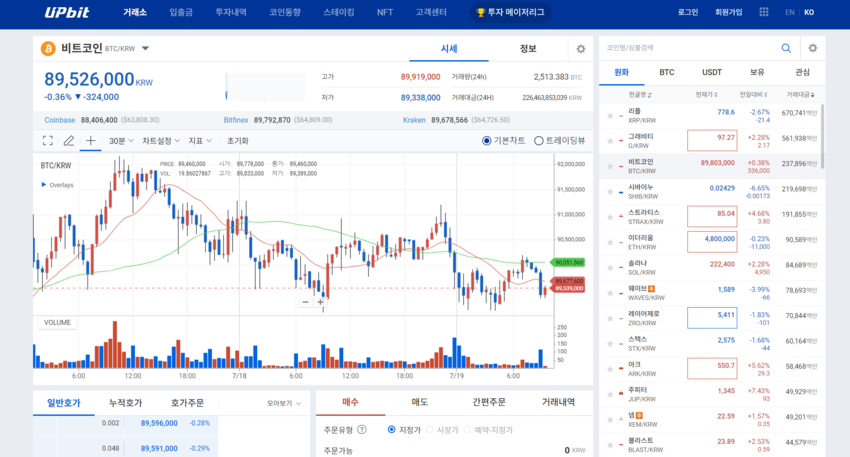This screenshot has width=850, height=457.
Task: Click orange caution badge next to 웨이브
Action: tap(652, 288)
